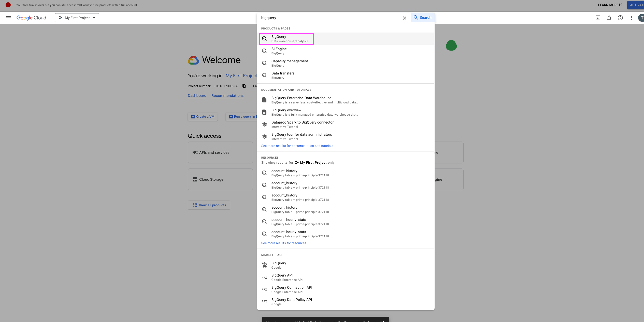Viewport: 644px width, 322px height.
Task: Click the BigQuery overview document icon
Action: [264, 112]
